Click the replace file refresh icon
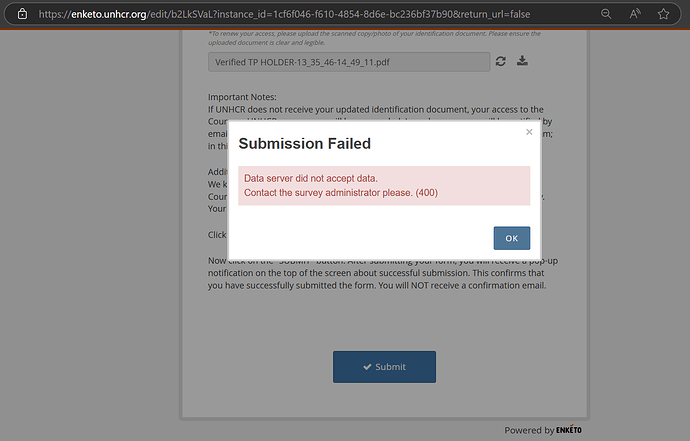Image resolution: width=690 pixels, height=441 pixels. pos(500,61)
